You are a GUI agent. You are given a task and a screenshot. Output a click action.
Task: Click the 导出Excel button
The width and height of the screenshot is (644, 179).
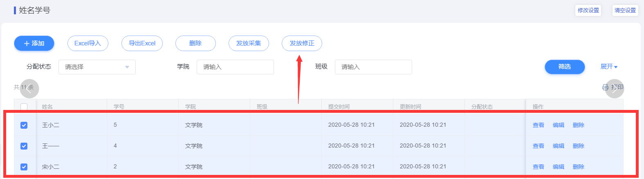click(x=142, y=43)
